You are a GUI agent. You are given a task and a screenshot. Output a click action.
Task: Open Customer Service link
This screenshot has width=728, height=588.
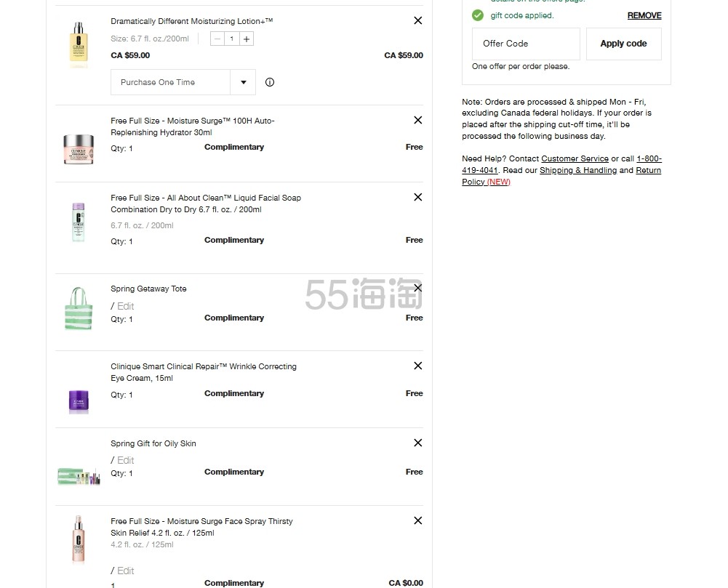(575, 158)
